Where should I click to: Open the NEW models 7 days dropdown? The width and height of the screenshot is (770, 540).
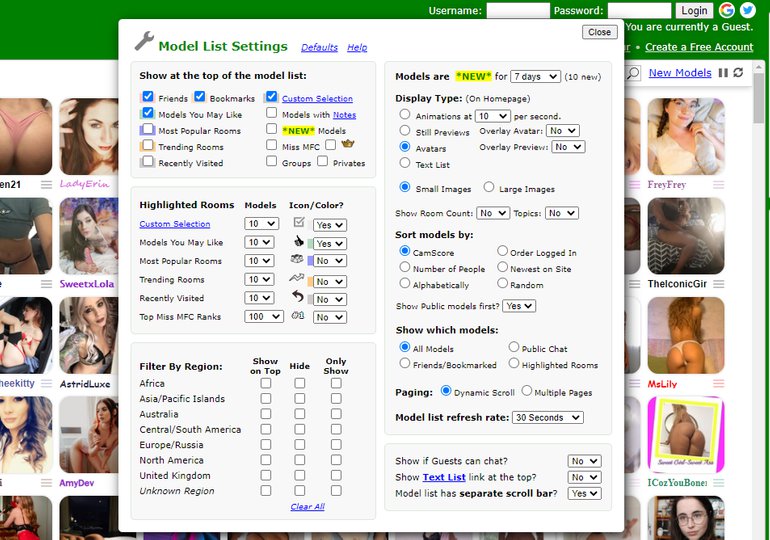[x=535, y=77]
